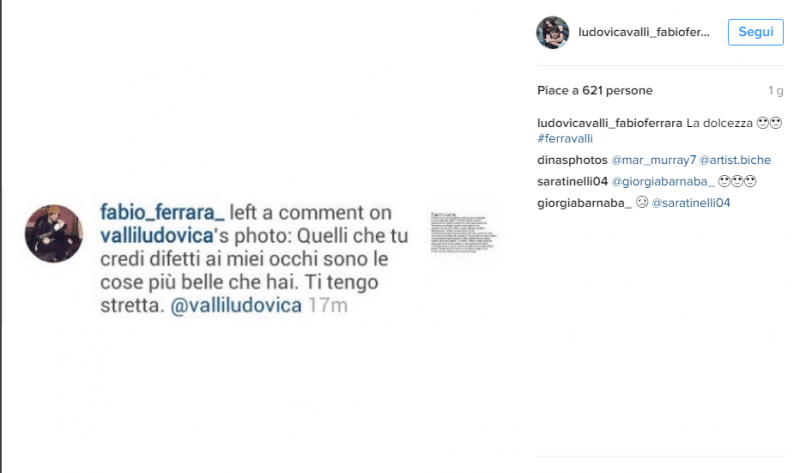Open the ludovicavalli_fabiofer... header username
The image size is (800, 473).
pos(644,32)
